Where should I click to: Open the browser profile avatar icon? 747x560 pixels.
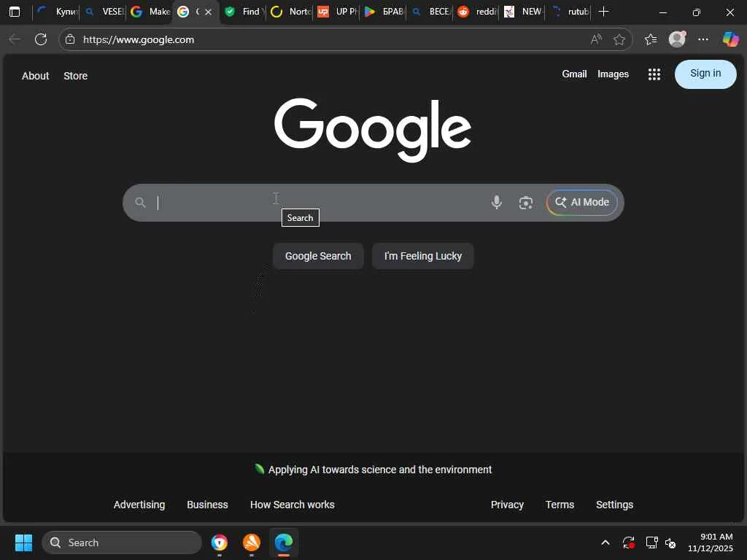click(677, 39)
